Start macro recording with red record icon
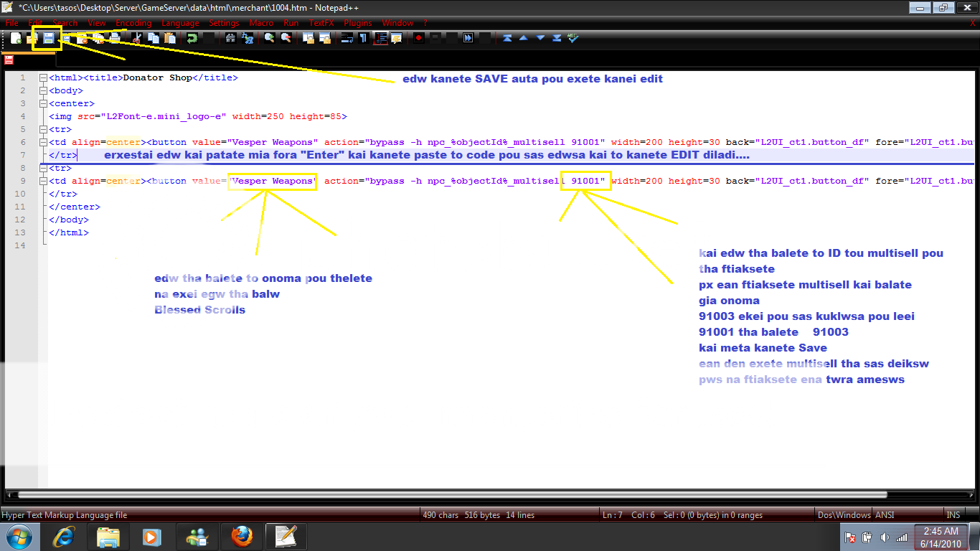The width and height of the screenshot is (980, 551). click(418, 39)
